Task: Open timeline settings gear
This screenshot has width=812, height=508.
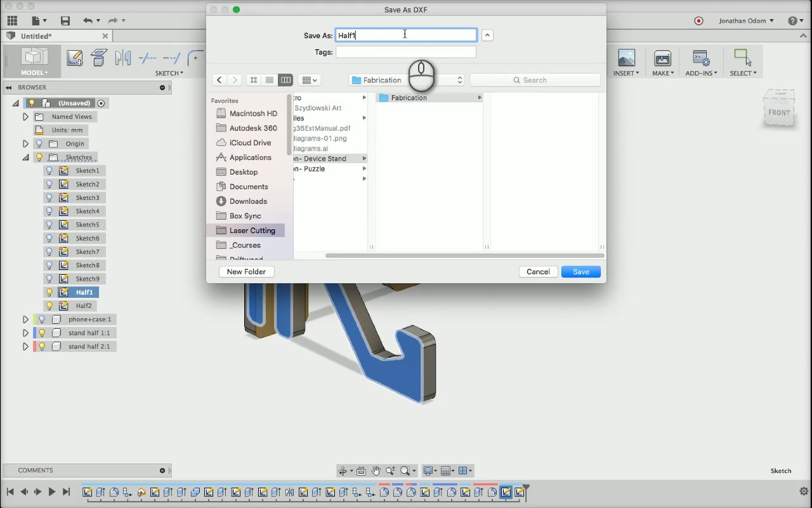Action: [804, 491]
